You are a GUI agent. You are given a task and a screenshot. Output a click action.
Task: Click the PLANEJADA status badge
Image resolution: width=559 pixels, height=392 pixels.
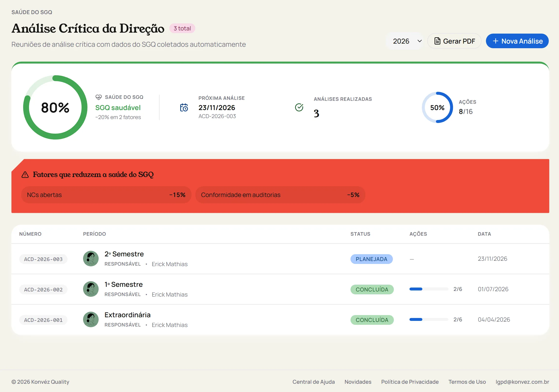pyautogui.click(x=371, y=259)
